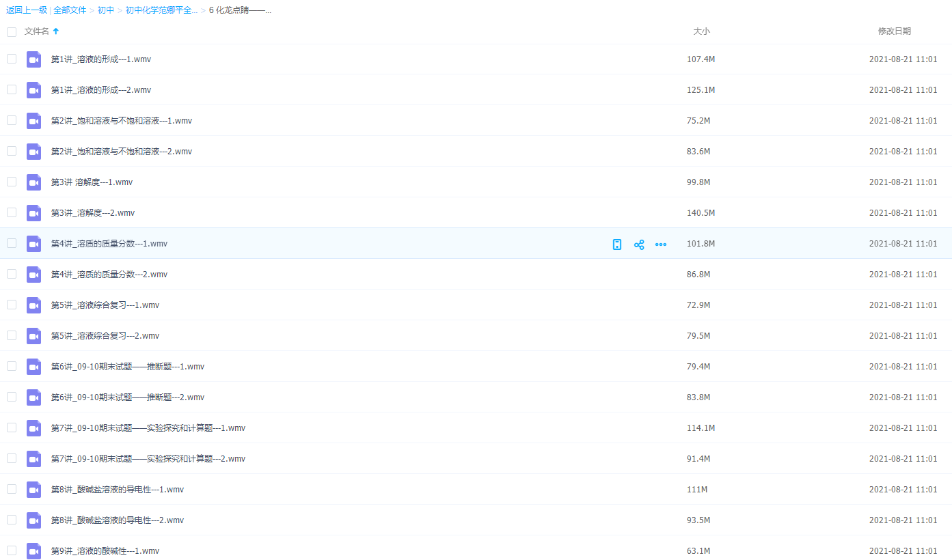The image size is (952, 560).
Task: Select checkbox for 第6讲 推断题---2.wmv
Action: point(12,397)
